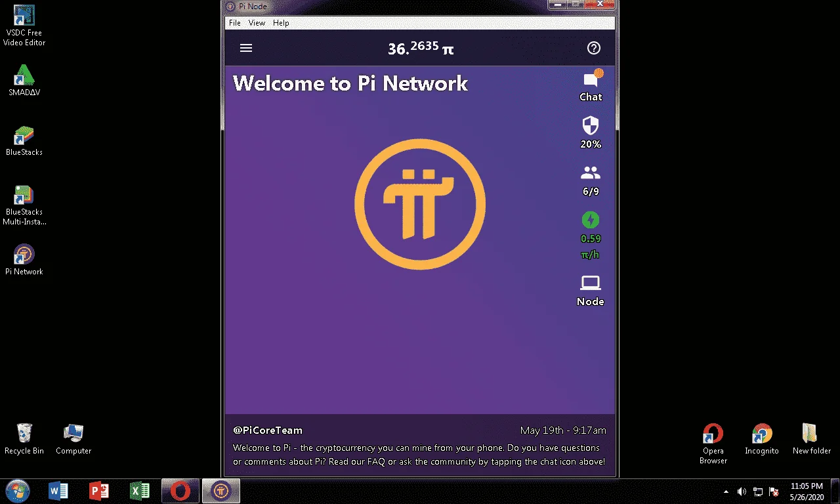Open the network tray icon
Viewport: 840px width, 504px height.
(758, 492)
